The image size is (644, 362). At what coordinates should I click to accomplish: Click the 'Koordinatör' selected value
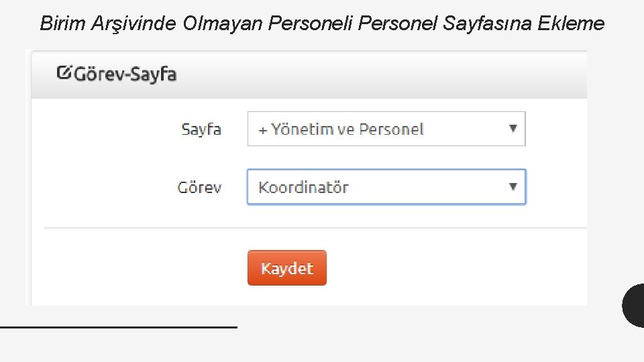pyautogui.click(x=303, y=187)
